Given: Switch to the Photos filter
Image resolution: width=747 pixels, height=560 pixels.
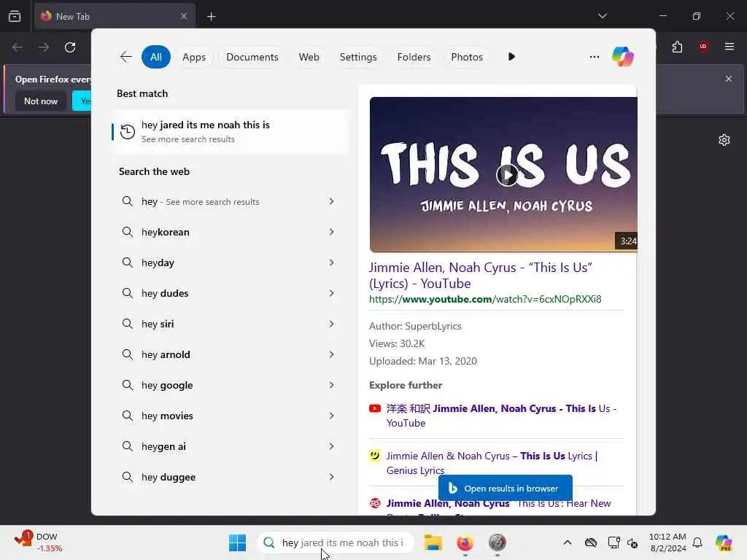Looking at the screenshot, I should pyautogui.click(x=467, y=57).
